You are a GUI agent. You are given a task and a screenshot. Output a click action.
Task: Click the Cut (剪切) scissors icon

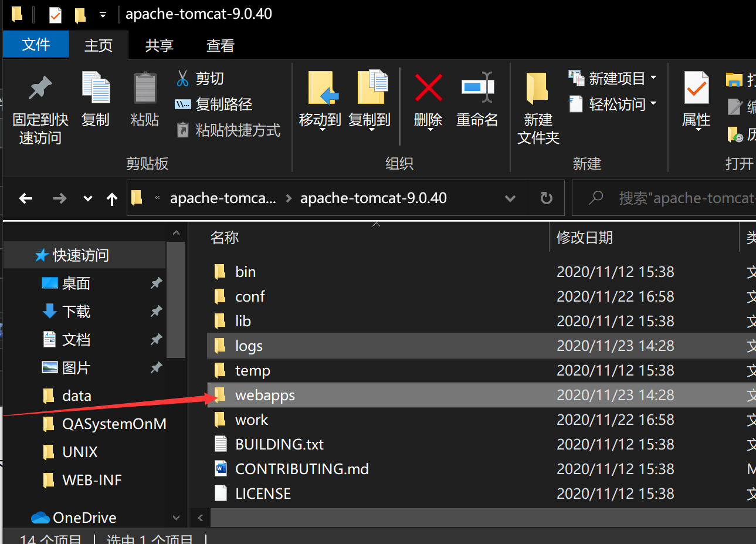(x=183, y=78)
